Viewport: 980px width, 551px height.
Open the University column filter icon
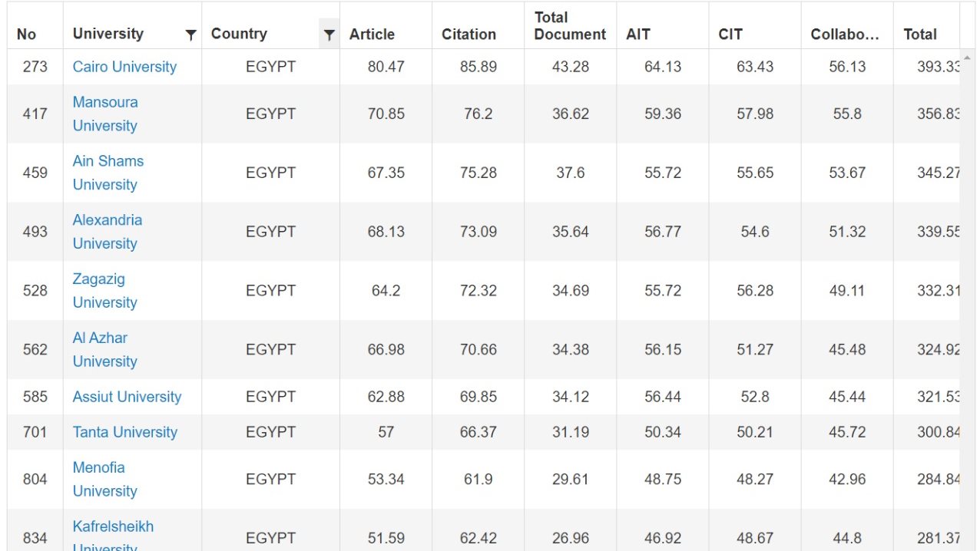coord(190,35)
